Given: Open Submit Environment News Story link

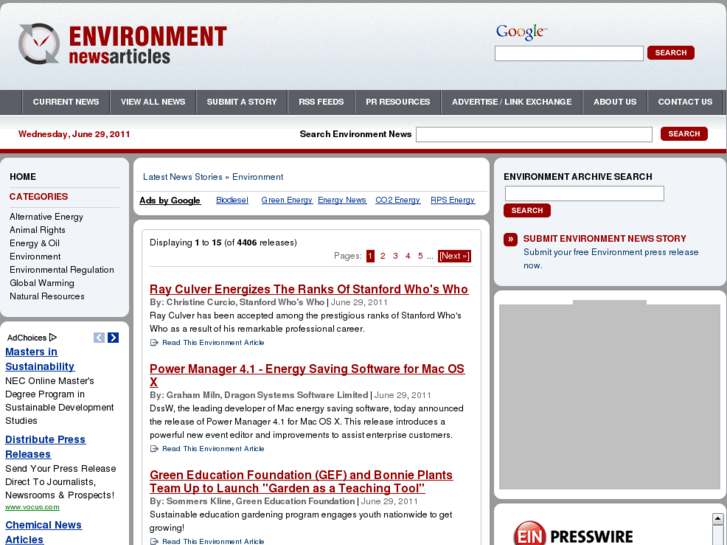Looking at the screenshot, I should 605,239.
